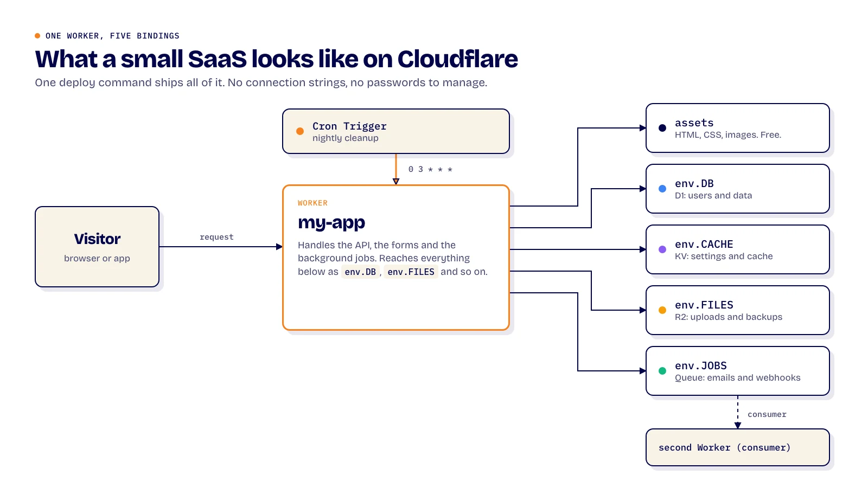Click the orange bullet before ONE WORKER heading

[x=37, y=36]
